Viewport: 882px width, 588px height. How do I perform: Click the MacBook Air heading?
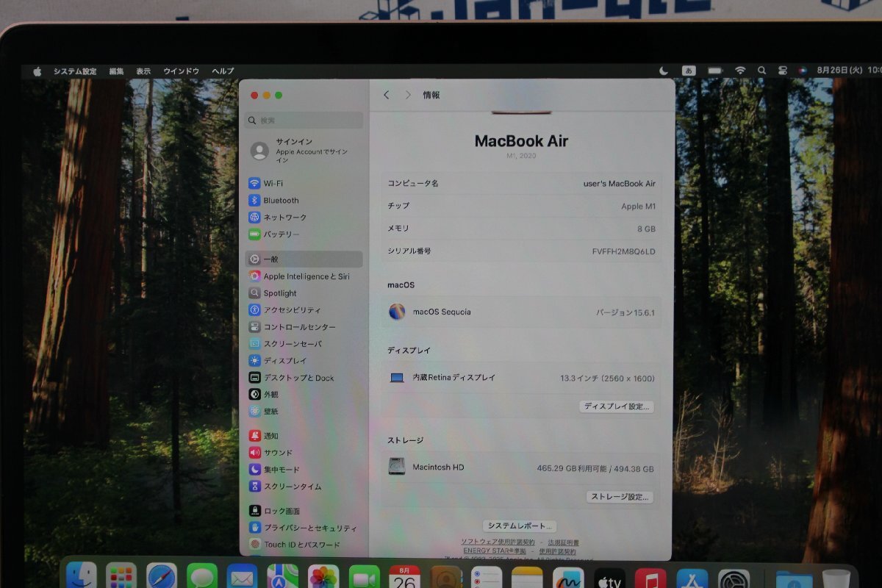[x=521, y=141]
